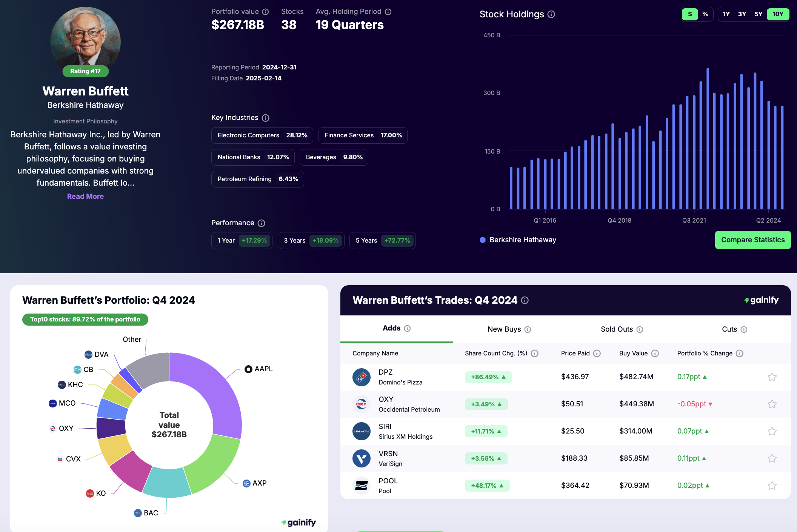Star the Pool row
This screenshot has height=532, width=797.
(x=772, y=486)
